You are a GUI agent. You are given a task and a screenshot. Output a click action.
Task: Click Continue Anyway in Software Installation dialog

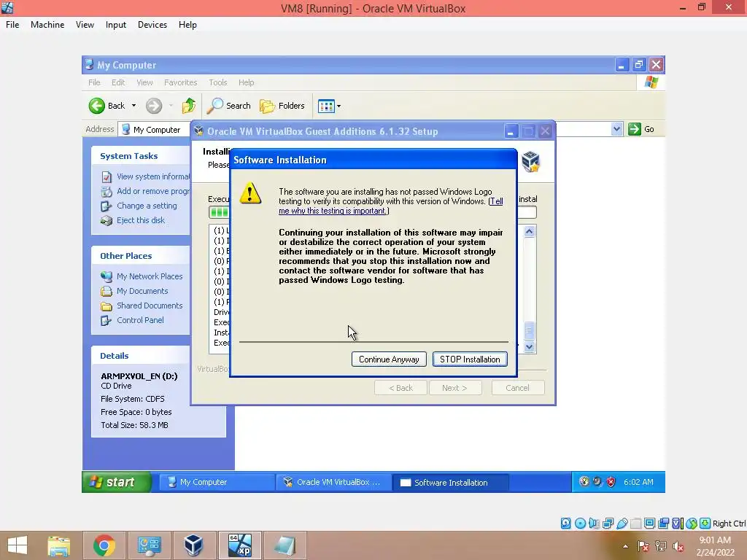389,359
